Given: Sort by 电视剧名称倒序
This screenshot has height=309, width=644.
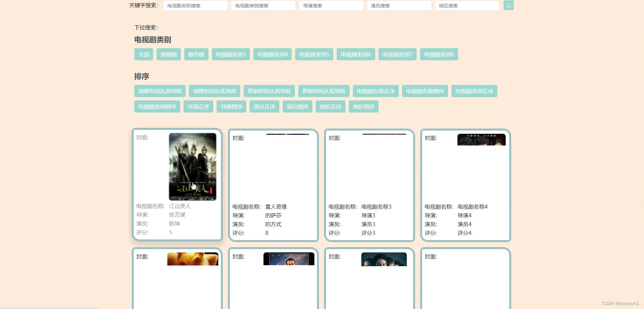Looking at the screenshot, I should tap(425, 91).
